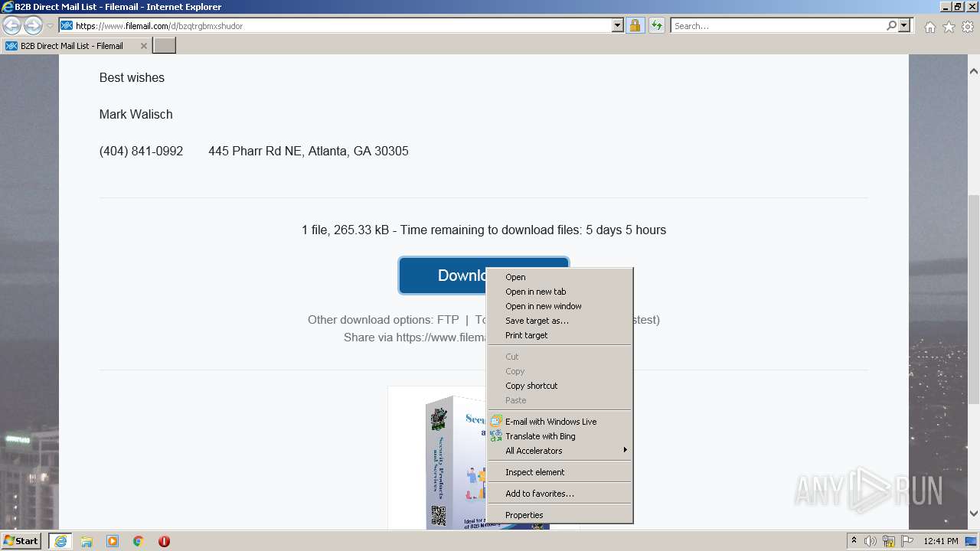Click the vertical scrollbar thumb
Image resolution: width=980 pixels, height=551 pixels.
(974, 298)
